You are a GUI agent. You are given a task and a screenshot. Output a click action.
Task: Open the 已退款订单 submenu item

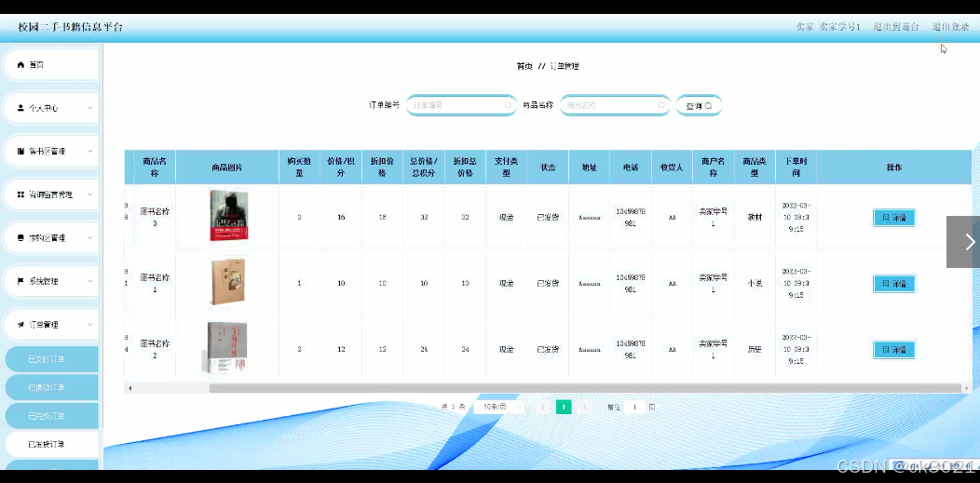click(52, 387)
